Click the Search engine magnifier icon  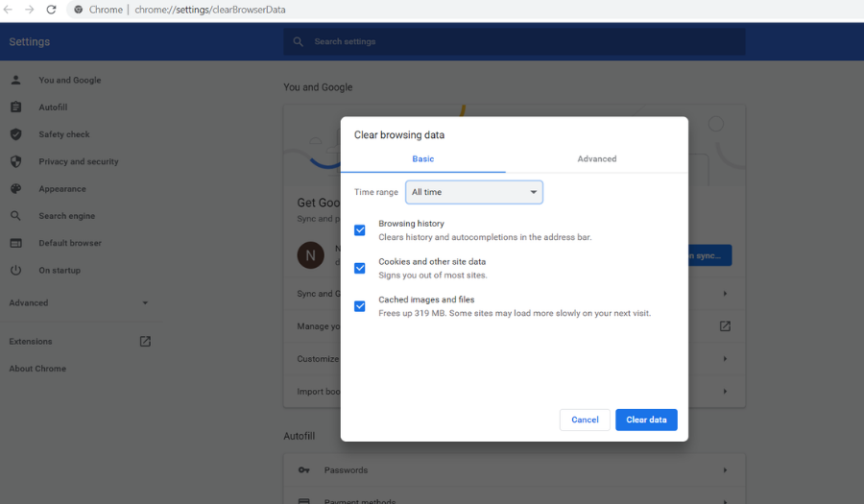coord(16,215)
